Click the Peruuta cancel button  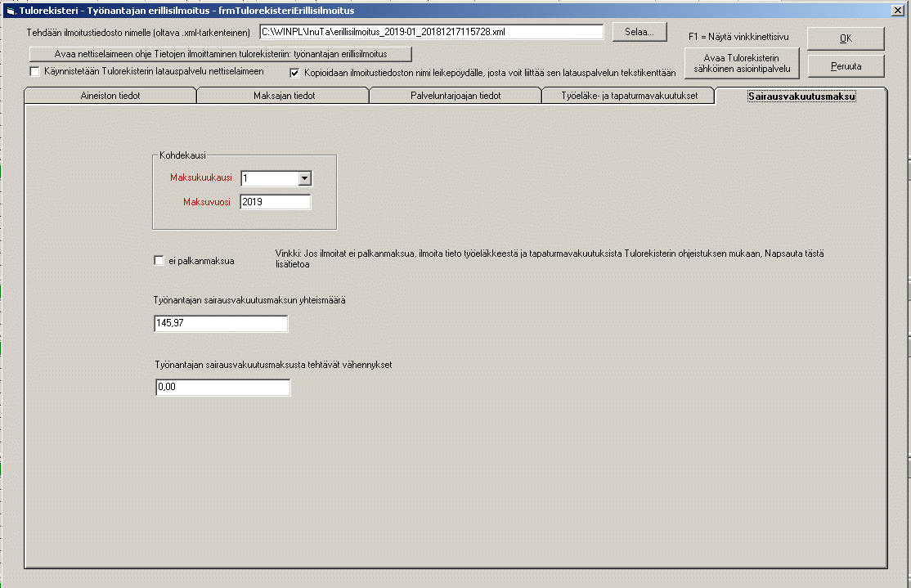tap(846, 66)
